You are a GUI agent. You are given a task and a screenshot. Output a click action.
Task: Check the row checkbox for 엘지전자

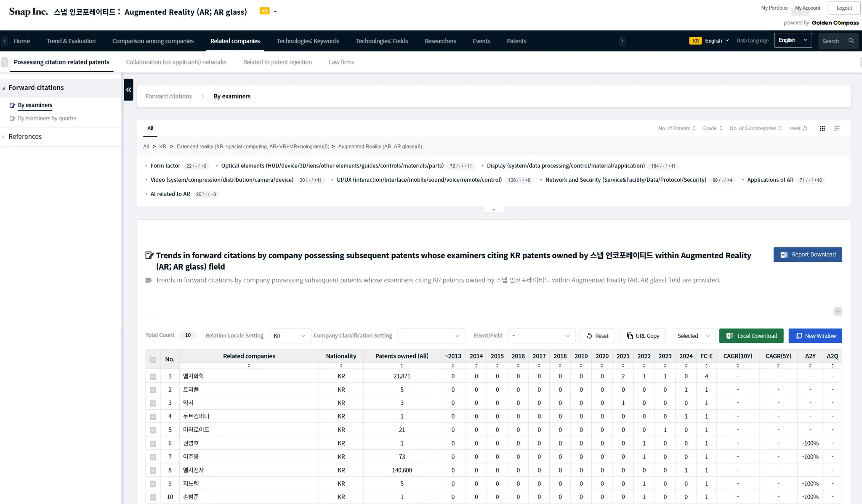coord(153,470)
